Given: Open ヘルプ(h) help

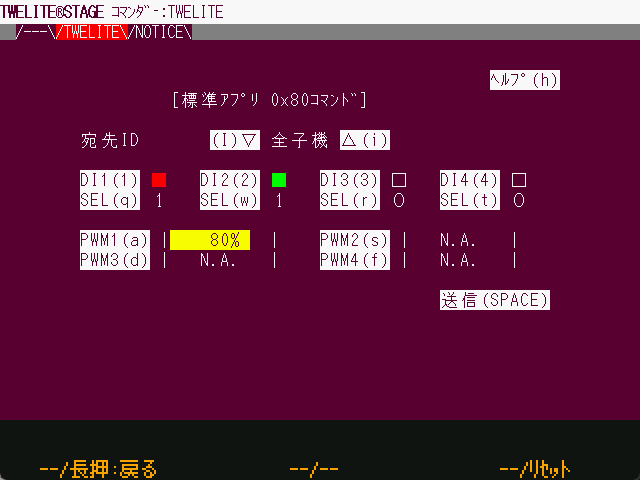Looking at the screenshot, I should 524,80.
